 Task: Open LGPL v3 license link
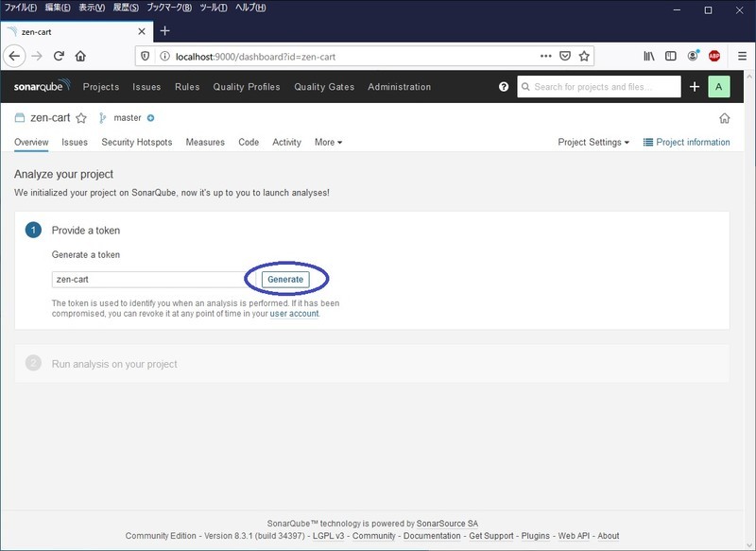coord(328,536)
